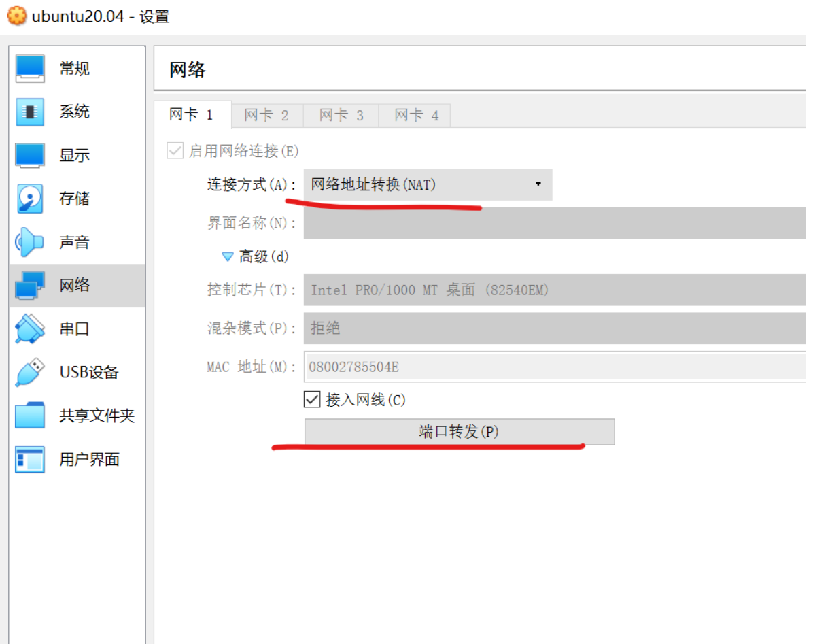Open the 用户界面 (User Interface) icon
The image size is (813, 644).
click(x=30, y=460)
